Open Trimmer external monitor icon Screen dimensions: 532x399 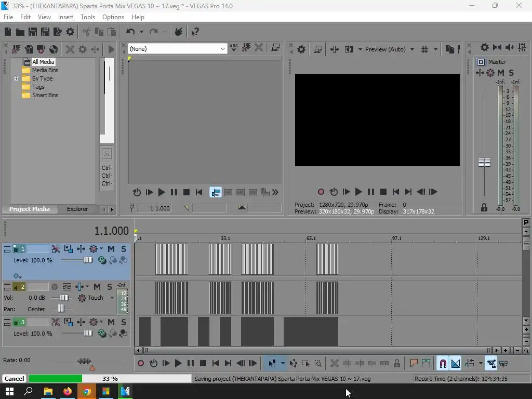click(275, 48)
